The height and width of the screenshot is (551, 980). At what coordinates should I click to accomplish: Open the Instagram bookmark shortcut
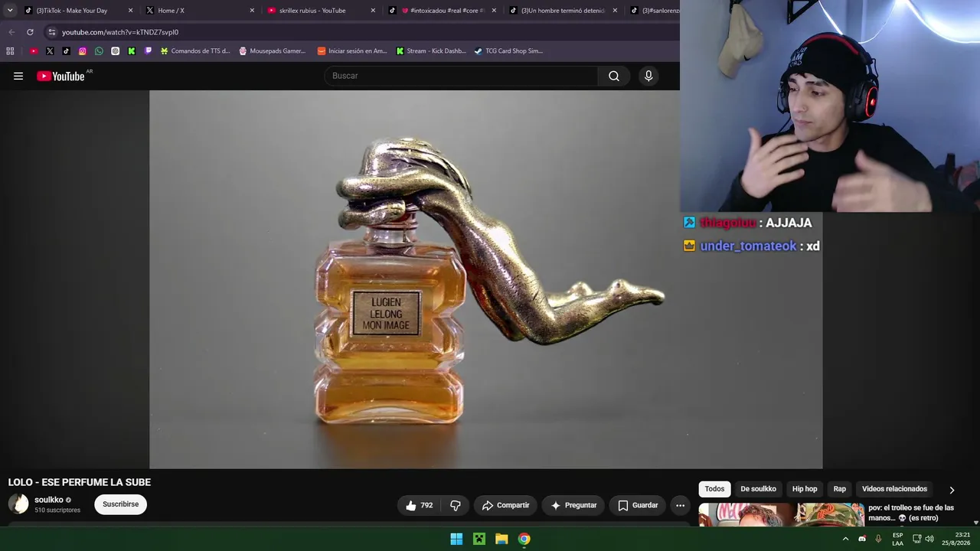(x=83, y=51)
